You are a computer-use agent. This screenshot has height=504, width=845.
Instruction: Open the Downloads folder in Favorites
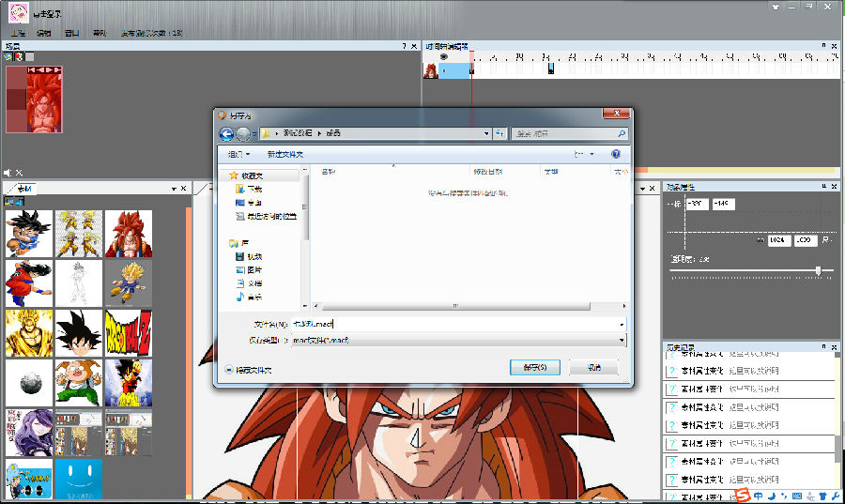pyautogui.click(x=253, y=189)
